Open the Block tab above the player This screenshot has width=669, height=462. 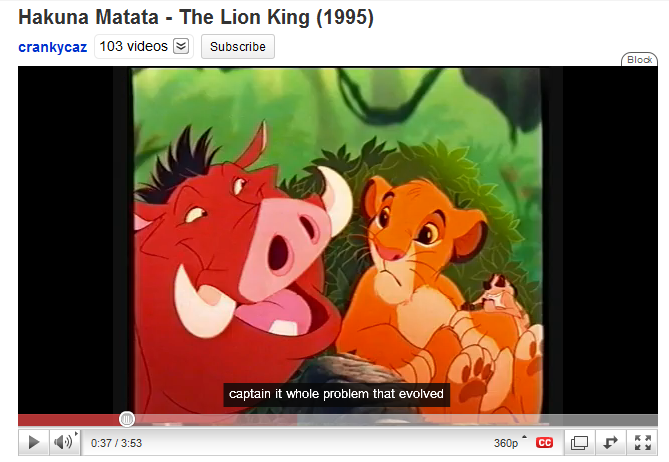[x=639, y=59]
